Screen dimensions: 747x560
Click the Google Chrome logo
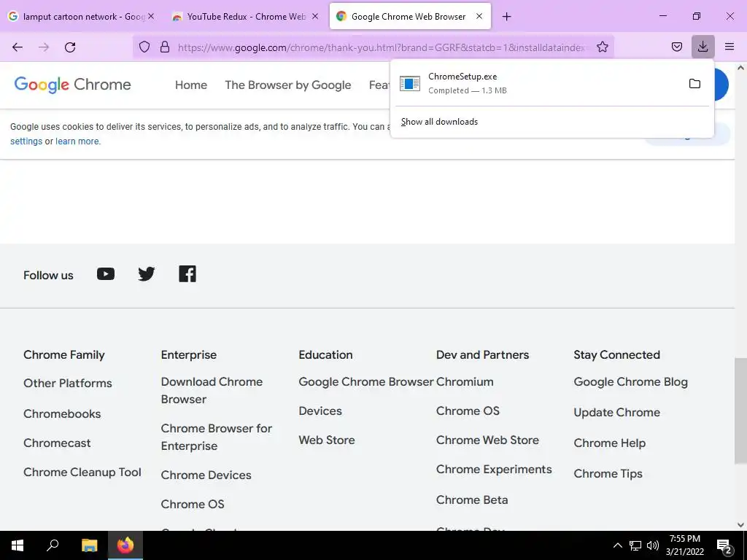(x=72, y=85)
